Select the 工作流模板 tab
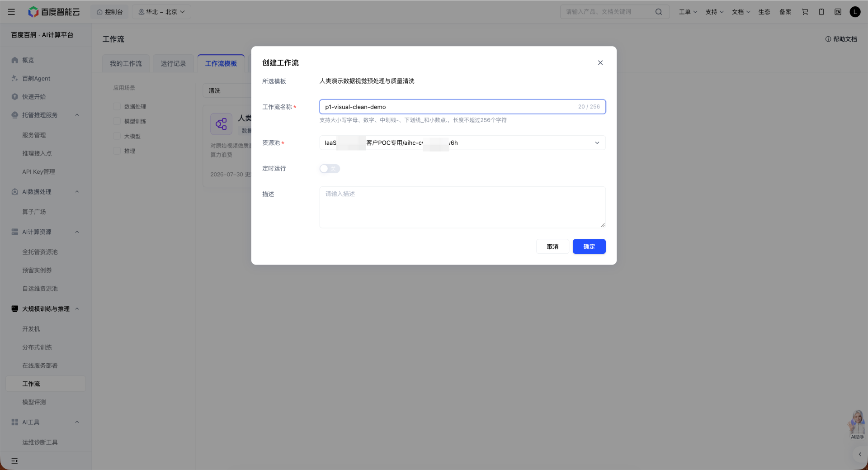The height and width of the screenshot is (470, 868). click(x=221, y=64)
